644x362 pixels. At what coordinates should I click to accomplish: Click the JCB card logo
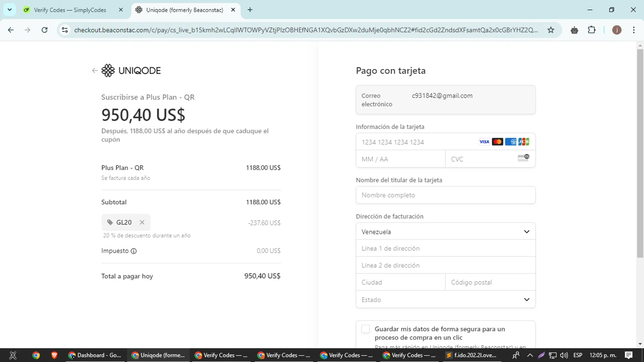point(524,142)
